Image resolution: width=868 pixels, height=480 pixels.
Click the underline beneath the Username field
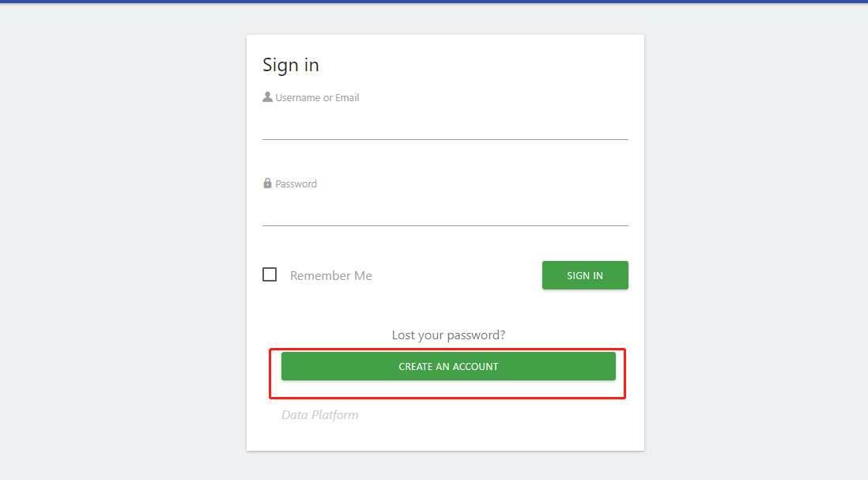445,139
